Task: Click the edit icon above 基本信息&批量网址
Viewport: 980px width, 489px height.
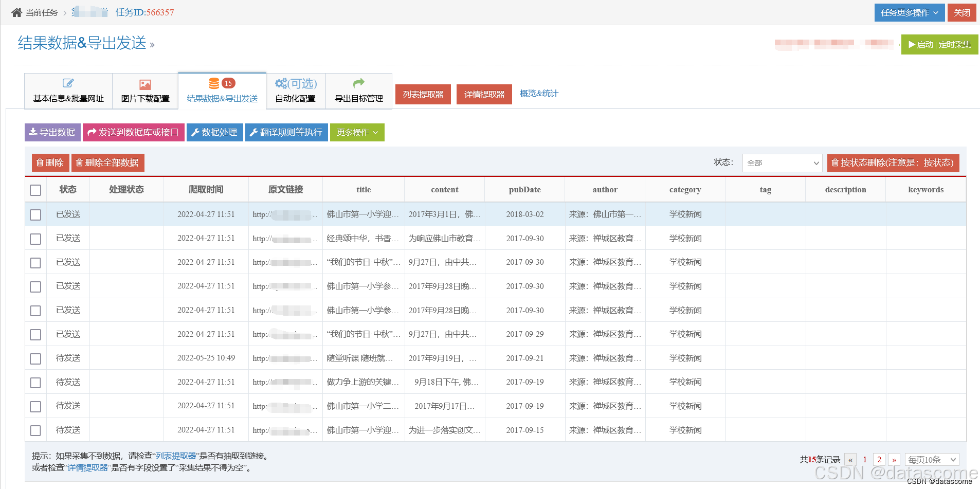Action: click(x=68, y=83)
